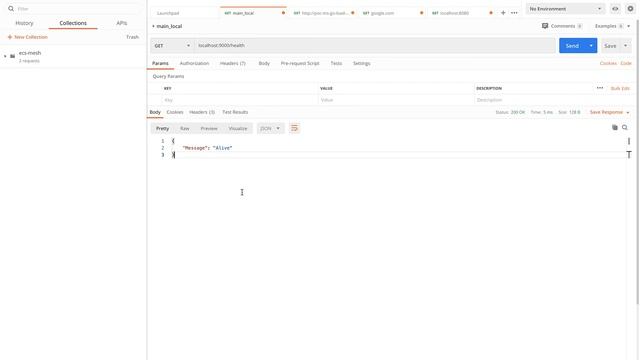The height and width of the screenshot is (360, 640).
Task: Switch response view to Pretty
Action: [x=162, y=129]
